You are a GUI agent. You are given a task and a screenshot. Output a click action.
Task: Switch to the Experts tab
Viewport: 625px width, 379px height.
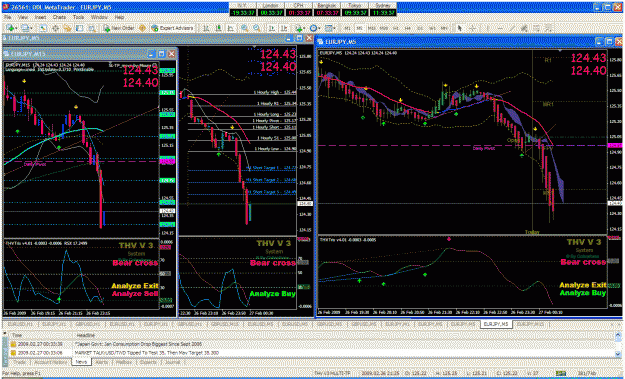click(x=148, y=362)
